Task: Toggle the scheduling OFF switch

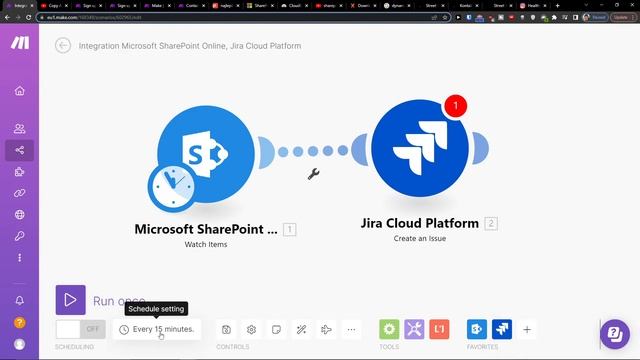Action: (x=80, y=329)
